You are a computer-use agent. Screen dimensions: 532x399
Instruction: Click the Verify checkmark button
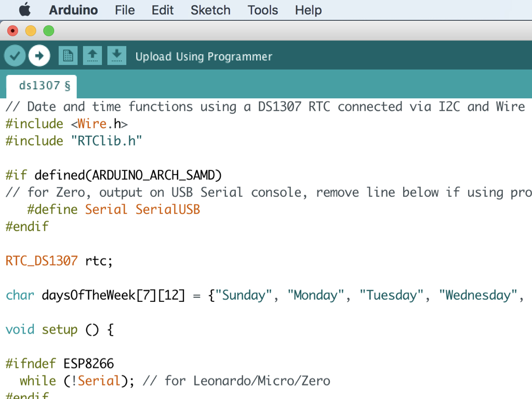pos(15,56)
